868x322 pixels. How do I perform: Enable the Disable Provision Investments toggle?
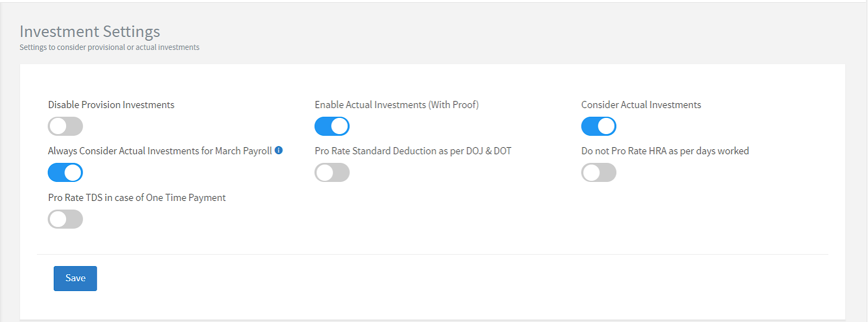(65, 127)
